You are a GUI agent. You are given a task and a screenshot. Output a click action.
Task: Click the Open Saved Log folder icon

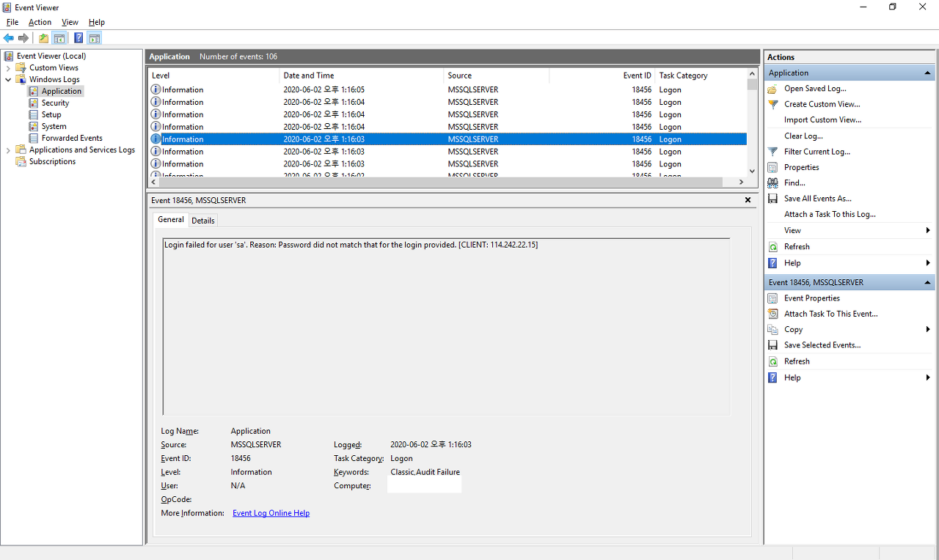(772, 89)
